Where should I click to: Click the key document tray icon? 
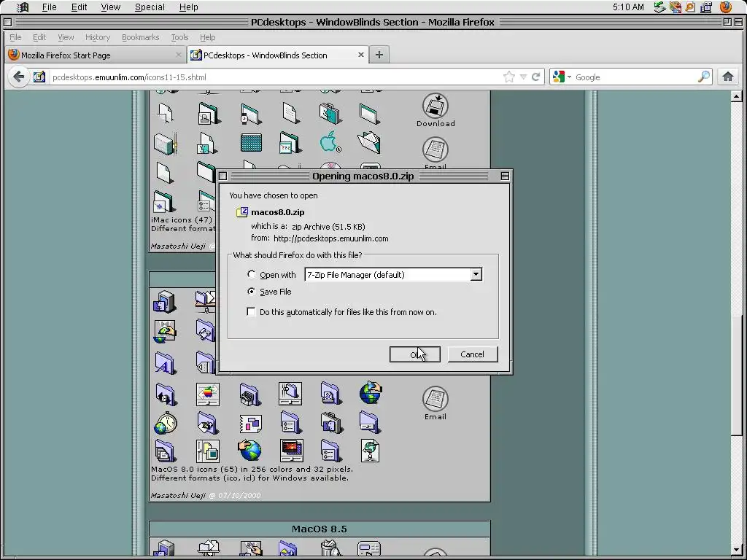tap(690, 7)
